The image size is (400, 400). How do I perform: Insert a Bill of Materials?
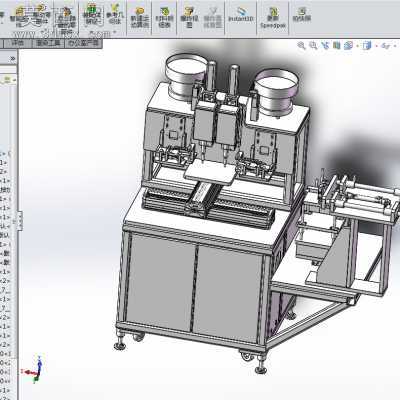(x=164, y=18)
